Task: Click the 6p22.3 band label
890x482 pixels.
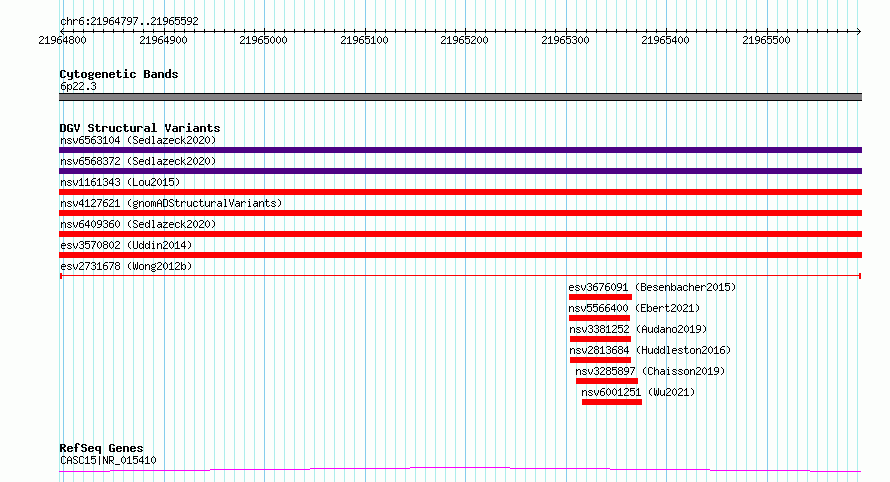Action: pos(78,86)
